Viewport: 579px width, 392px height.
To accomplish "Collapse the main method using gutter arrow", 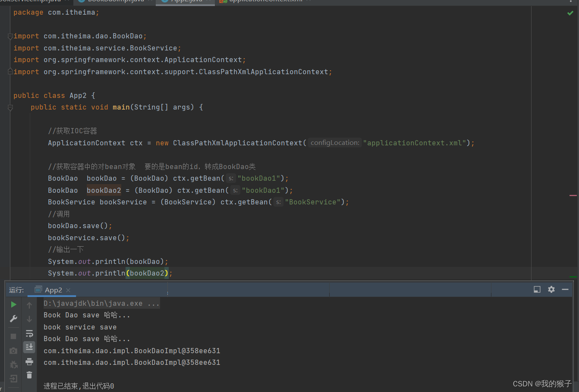I will tap(9, 107).
